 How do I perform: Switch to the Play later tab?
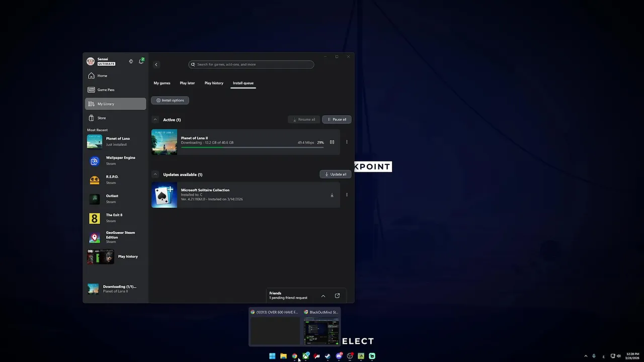(x=187, y=83)
